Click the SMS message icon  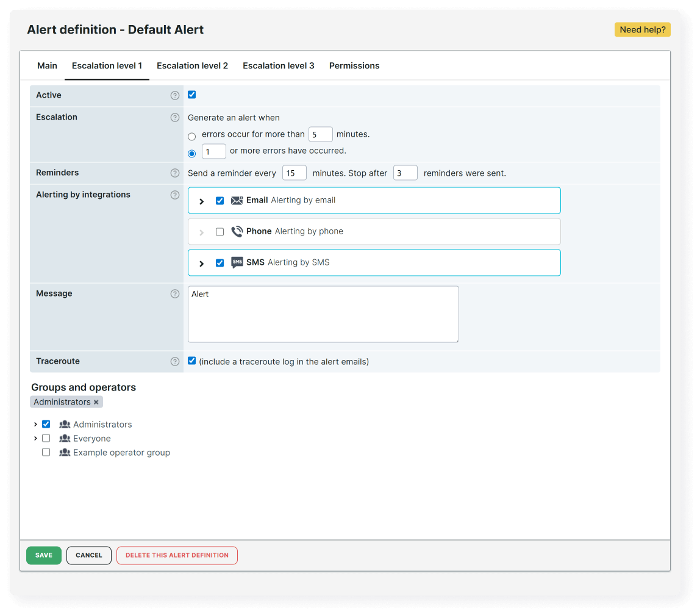237,262
